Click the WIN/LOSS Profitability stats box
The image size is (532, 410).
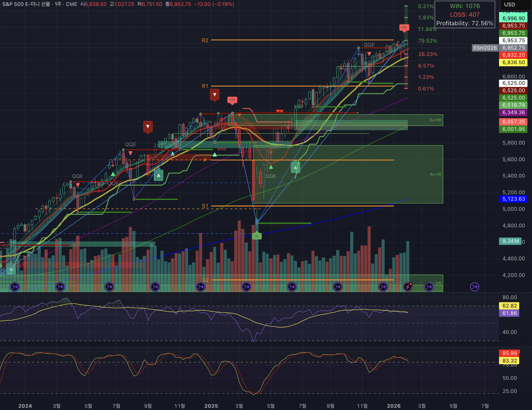coord(465,15)
